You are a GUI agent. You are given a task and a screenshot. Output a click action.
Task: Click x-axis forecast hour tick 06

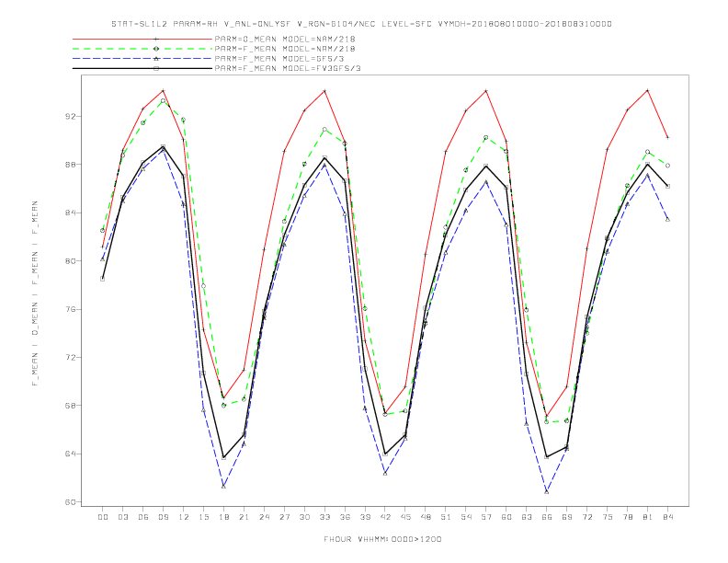(x=143, y=517)
